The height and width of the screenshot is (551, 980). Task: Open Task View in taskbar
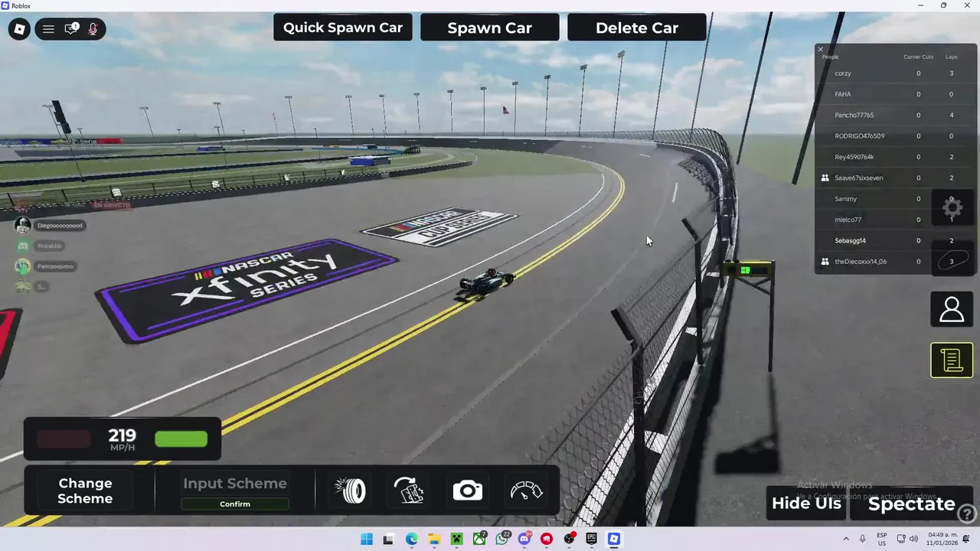388,539
